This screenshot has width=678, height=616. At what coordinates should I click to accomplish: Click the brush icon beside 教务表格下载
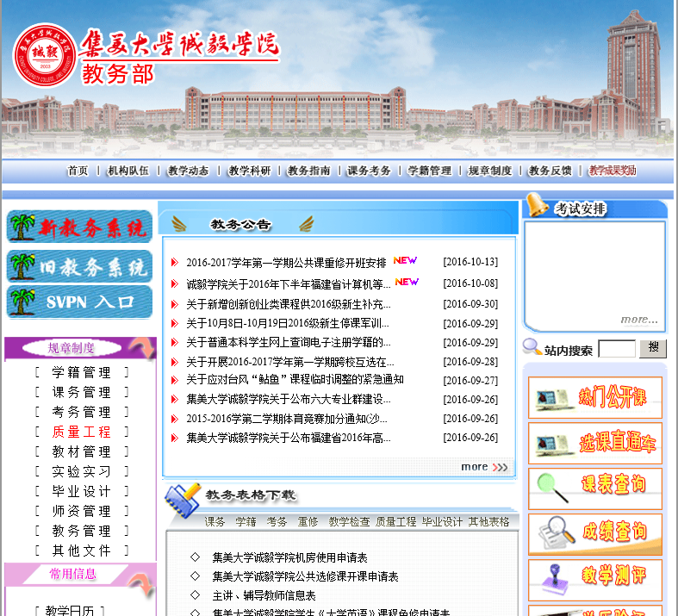[183, 501]
